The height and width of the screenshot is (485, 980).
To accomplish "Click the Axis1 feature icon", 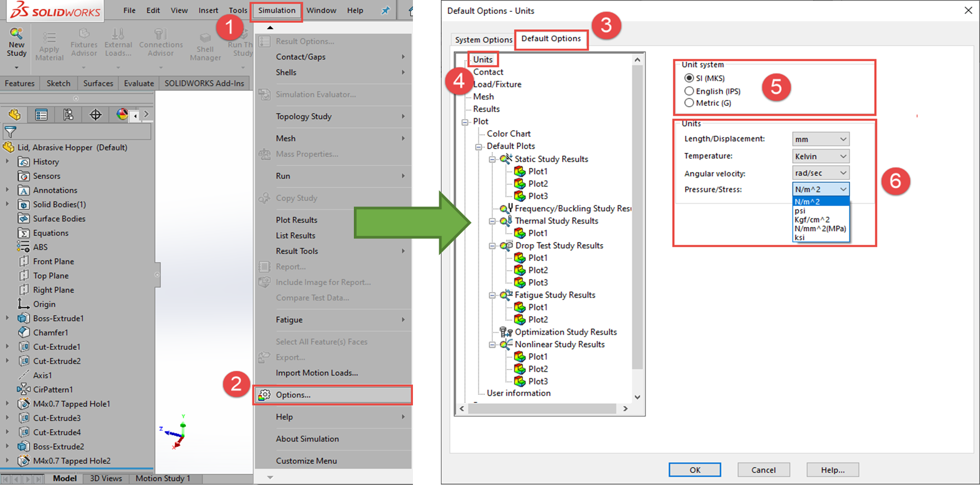I will pyautogui.click(x=24, y=376).
